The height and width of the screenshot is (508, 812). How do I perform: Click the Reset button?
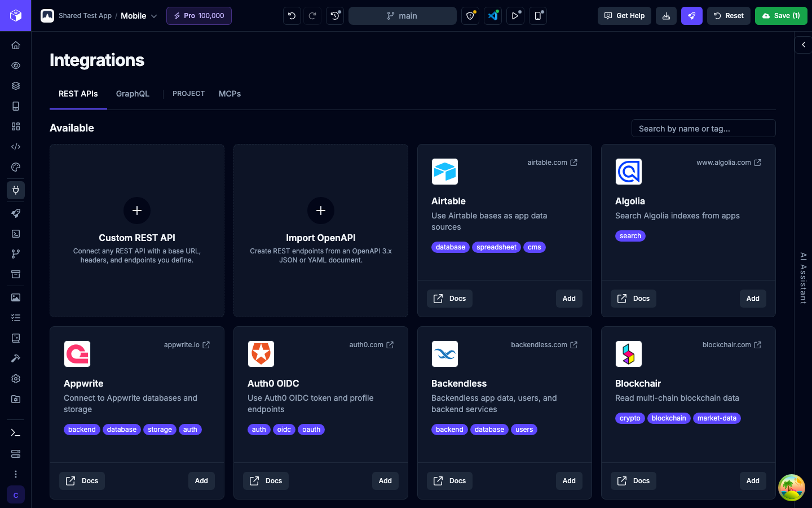(729, 16)
